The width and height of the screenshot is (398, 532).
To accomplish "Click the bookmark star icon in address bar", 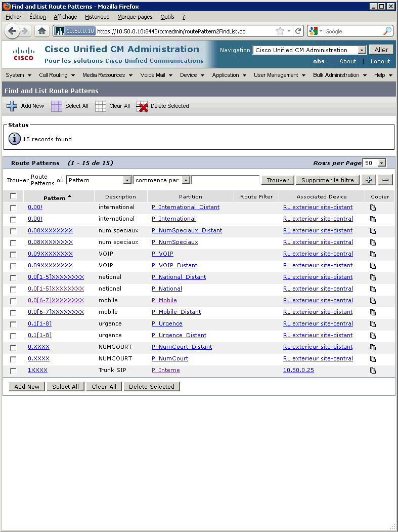I will [x=280, y=31].
